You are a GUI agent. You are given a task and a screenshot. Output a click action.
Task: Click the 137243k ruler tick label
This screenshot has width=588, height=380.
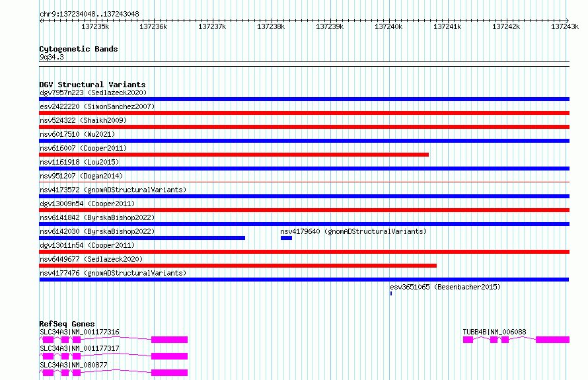(565, 26)
